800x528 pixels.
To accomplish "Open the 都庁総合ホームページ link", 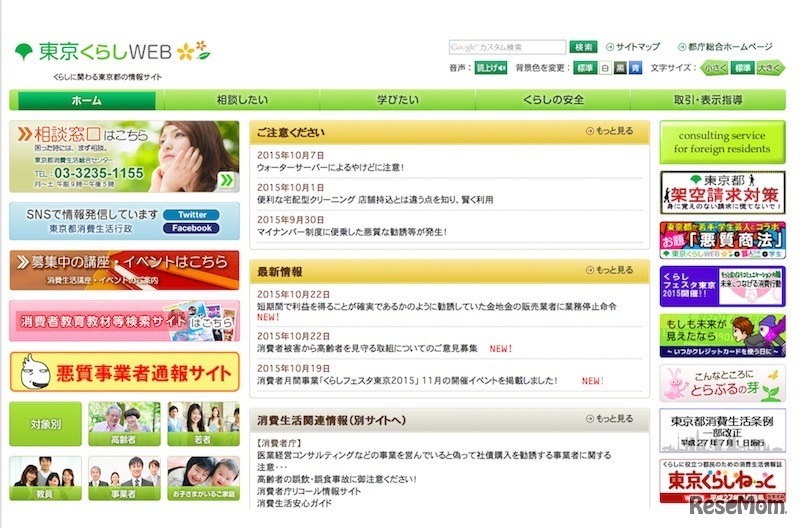I will pyautogui.click(x=725, y=47).
